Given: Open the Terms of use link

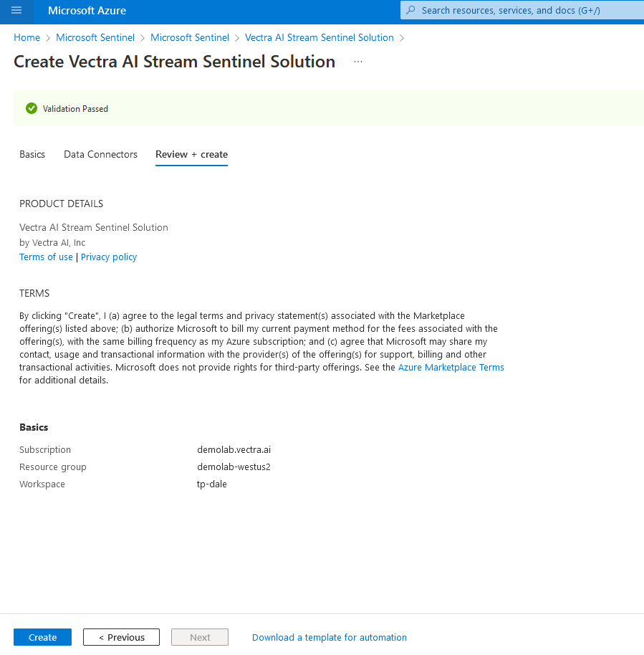Looking at the screenshot, I should pos(45,257).
